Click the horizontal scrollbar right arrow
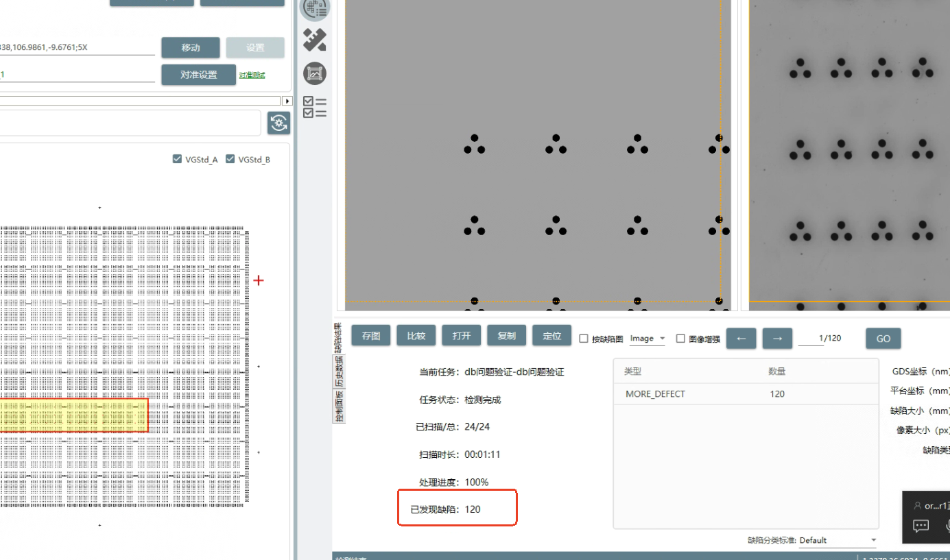This screenshot has width=950, height=560. [x=287, y=101]
